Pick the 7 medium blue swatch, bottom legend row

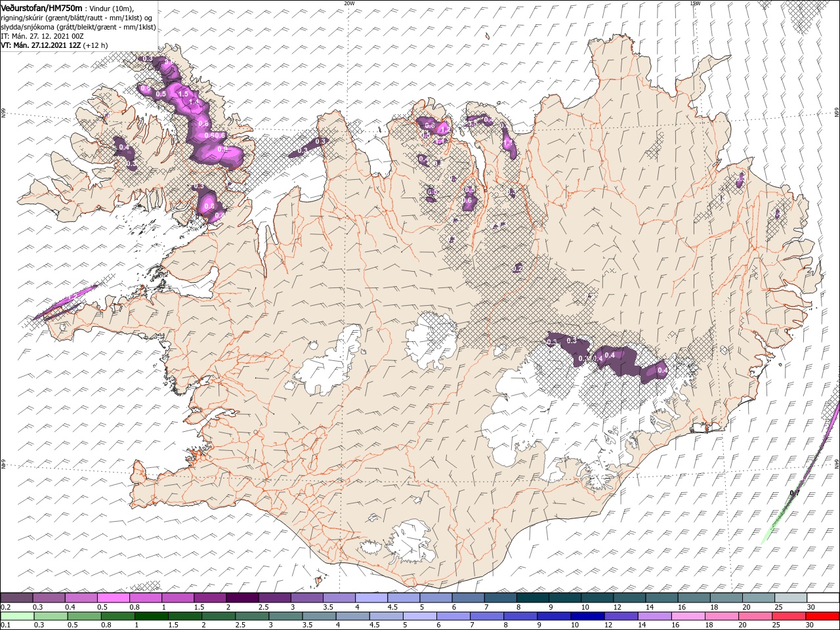coord(486,616)
